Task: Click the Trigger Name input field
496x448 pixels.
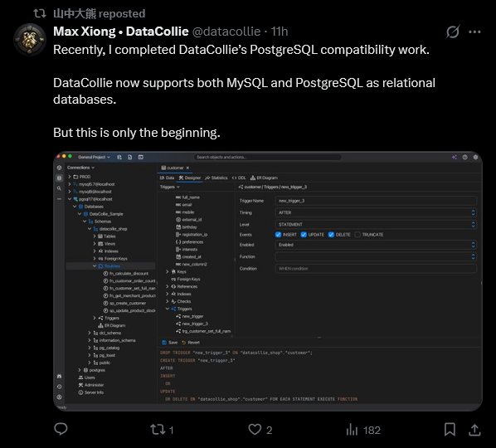Action: point(376,201)
